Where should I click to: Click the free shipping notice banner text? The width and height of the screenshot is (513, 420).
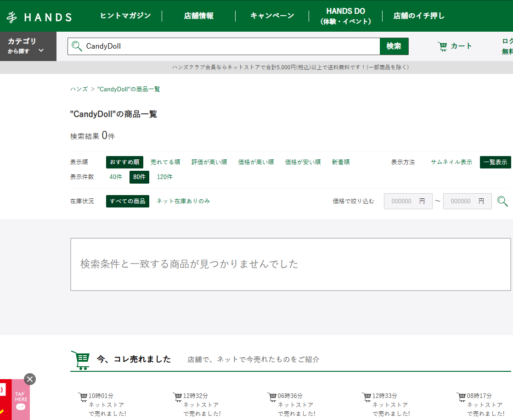click(291, 67)
